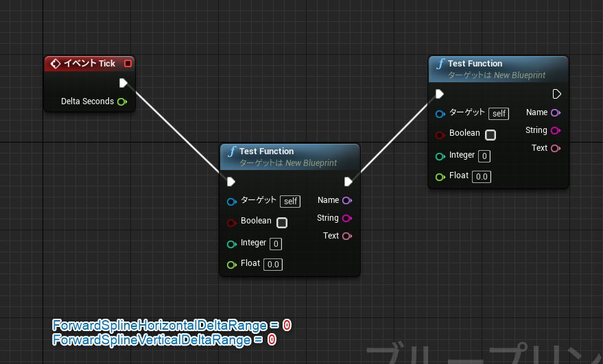Click the ForwardSplineVerticalDeltaRange debug text
603x364 pixels.
164,340
